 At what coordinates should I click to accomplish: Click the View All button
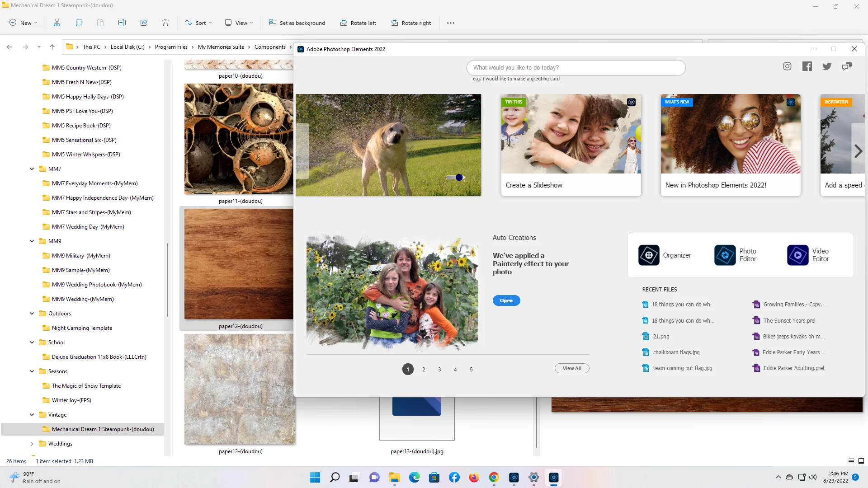[571, 369]
